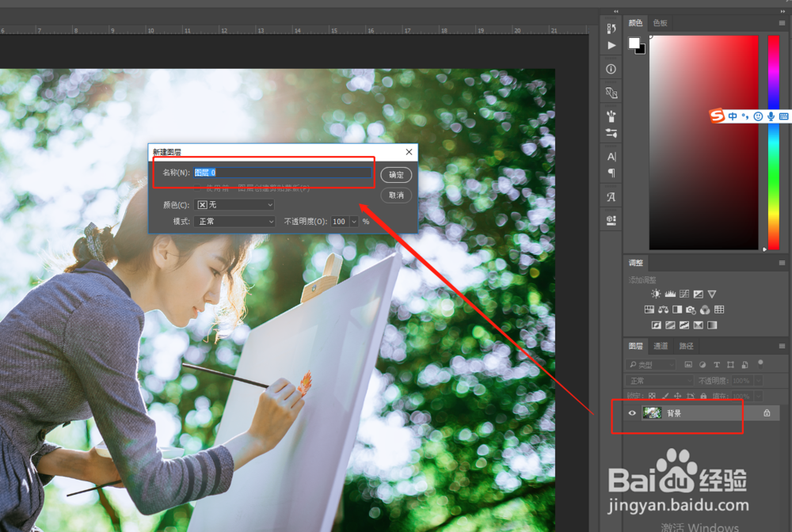Toggle the lock all padlock in lock row

click(703, 396)
